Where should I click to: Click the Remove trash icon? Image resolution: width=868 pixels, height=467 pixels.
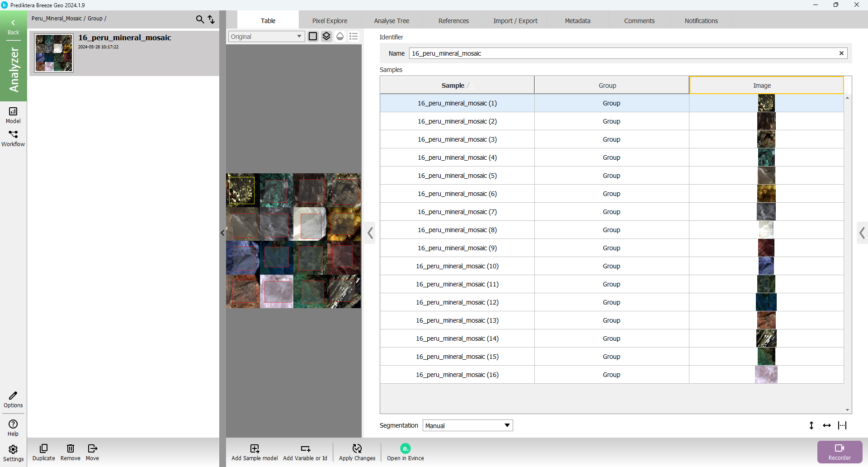coord(70,448)
